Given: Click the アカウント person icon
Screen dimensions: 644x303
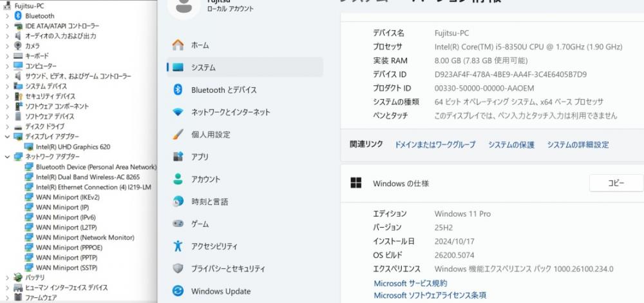Looking at the screenshot, I should click(178, 179).
